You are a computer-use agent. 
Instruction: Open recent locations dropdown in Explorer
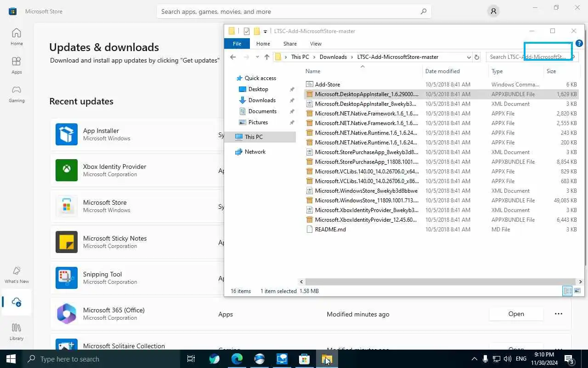(257, 57)
